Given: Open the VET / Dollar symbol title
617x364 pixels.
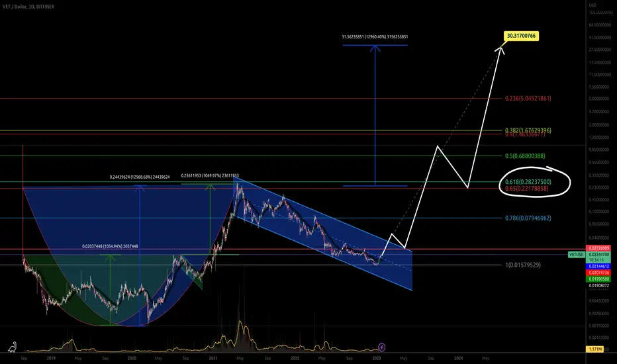Looking at the screenshot, I should point(28,7).
